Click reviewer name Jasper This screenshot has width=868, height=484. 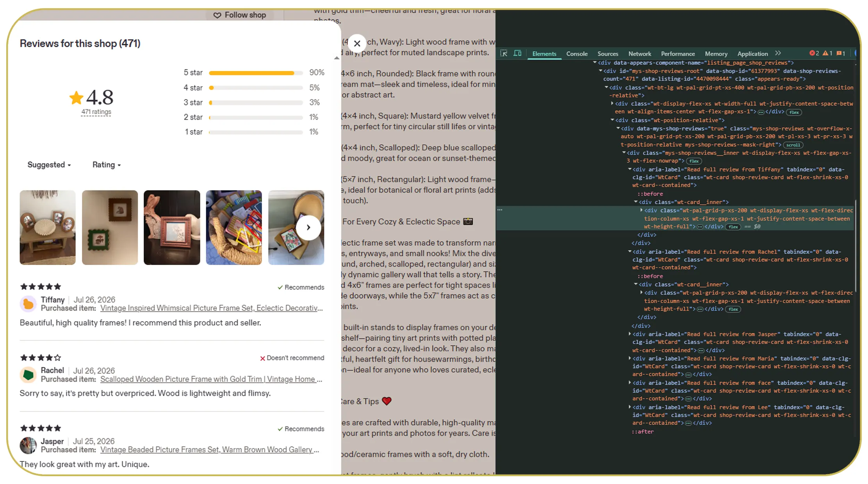[x=52, y=441]
